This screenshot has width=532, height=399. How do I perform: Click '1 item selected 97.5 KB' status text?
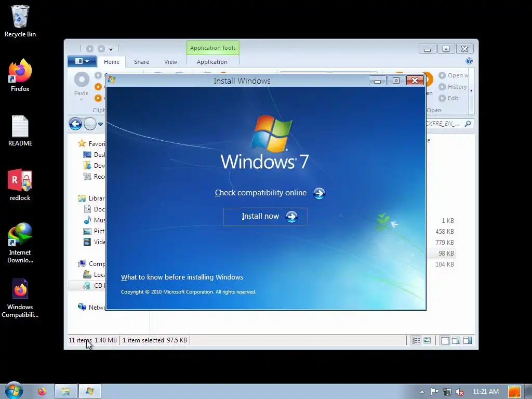click(x=155, y=340)
